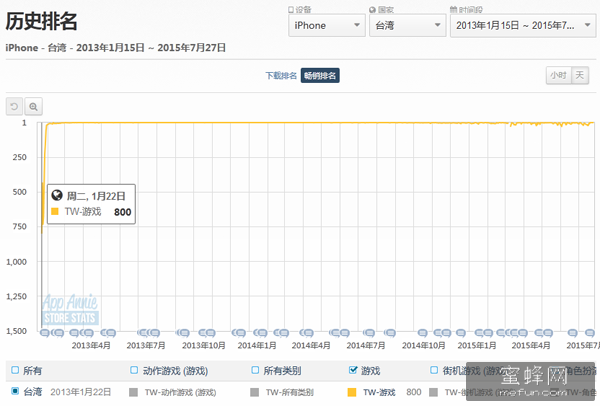The image size is (600, 406).
Task: Switch to the 下载排名 tab
Action: click(x=281, y=75)
